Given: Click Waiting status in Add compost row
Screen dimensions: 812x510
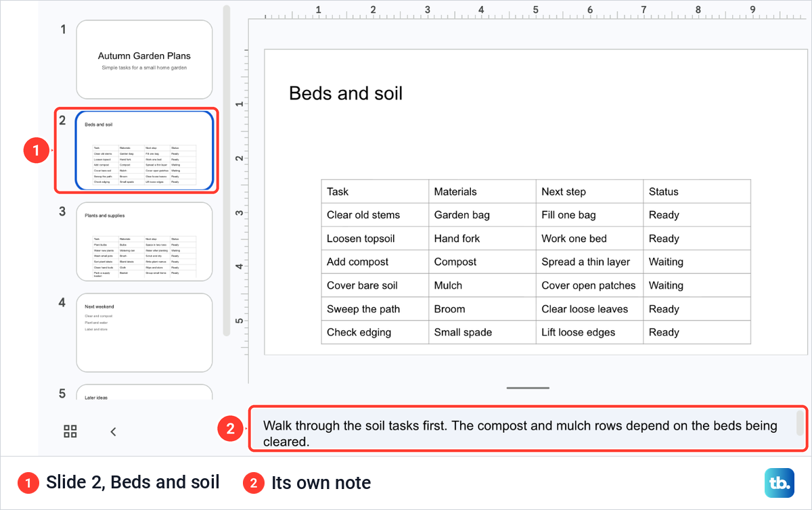Looking at the screenshot, I should click(x=697, y=262).
